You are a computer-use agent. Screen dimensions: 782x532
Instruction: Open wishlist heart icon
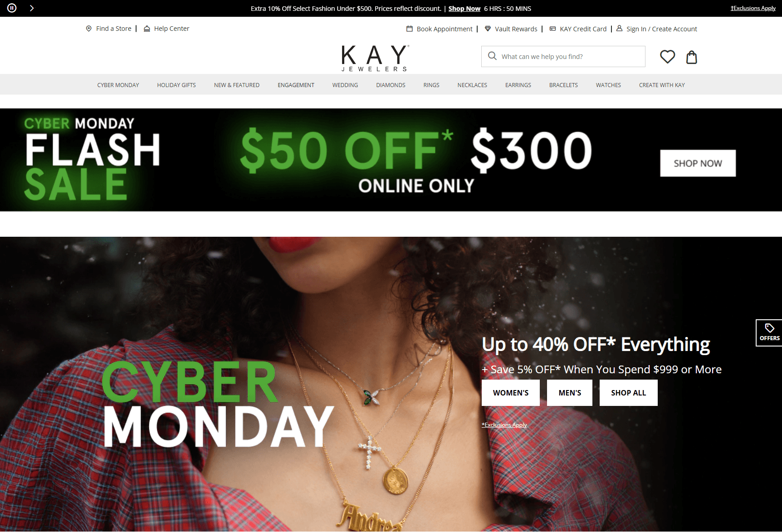pyautogui.click(x=667, y=57)
